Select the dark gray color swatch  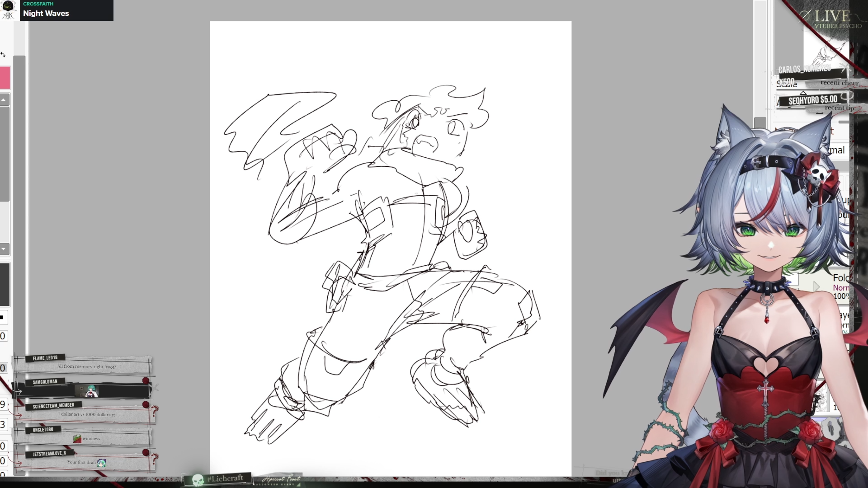tap(5, 285)
